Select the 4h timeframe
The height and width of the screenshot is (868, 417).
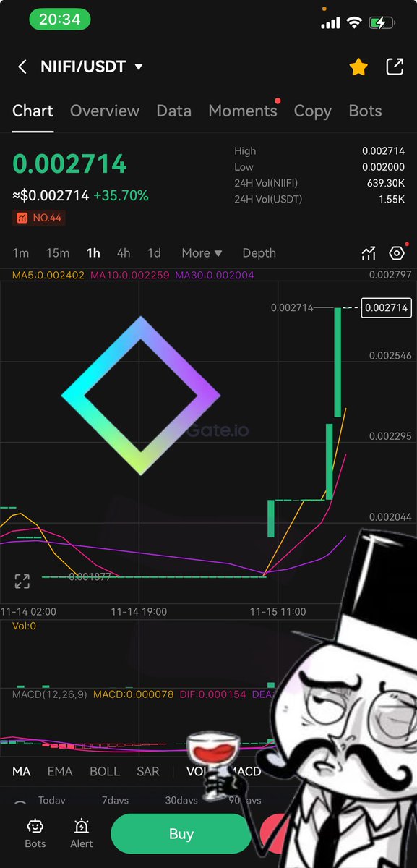[x=124, y=253]
